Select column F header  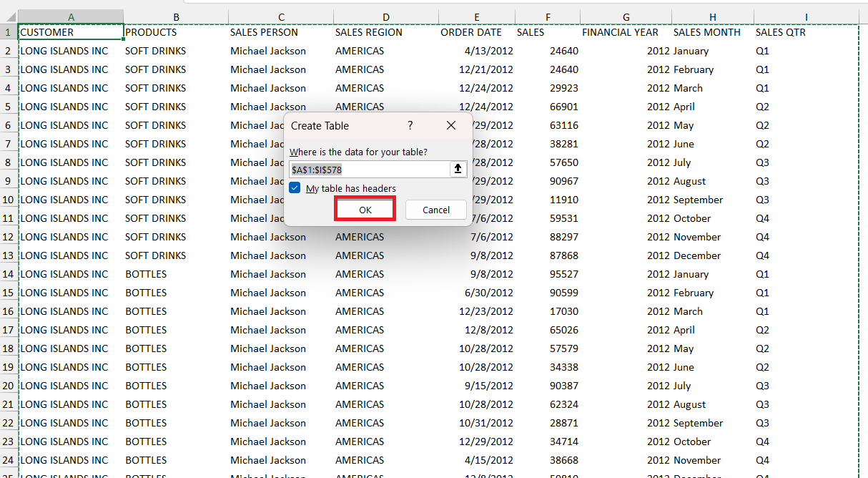[548, 16]
